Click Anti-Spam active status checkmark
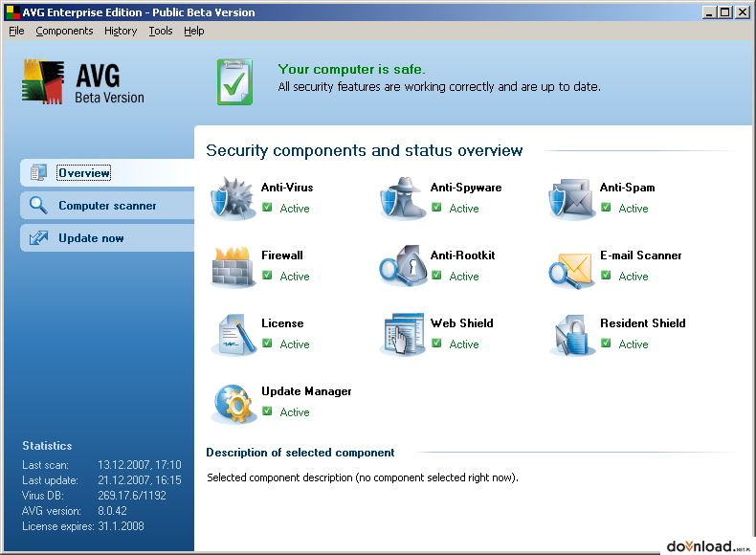This screenshot has width=756, height=555. coord(606,208)
